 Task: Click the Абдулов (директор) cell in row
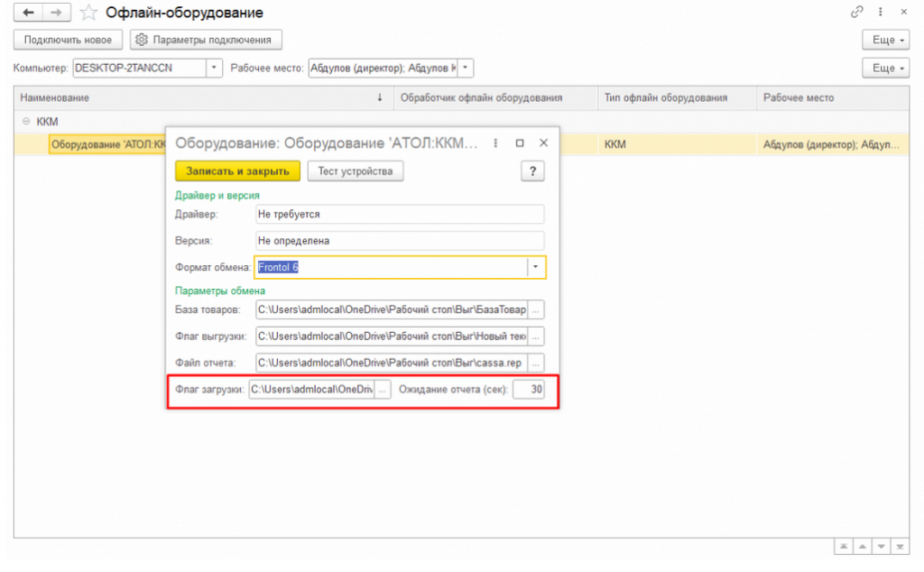(x=833, y=145)
